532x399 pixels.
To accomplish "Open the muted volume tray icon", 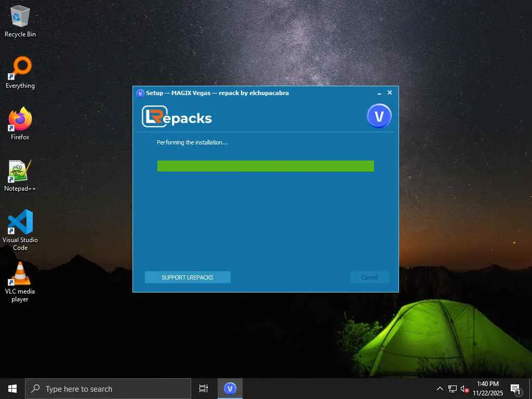I will coord(464,389).
